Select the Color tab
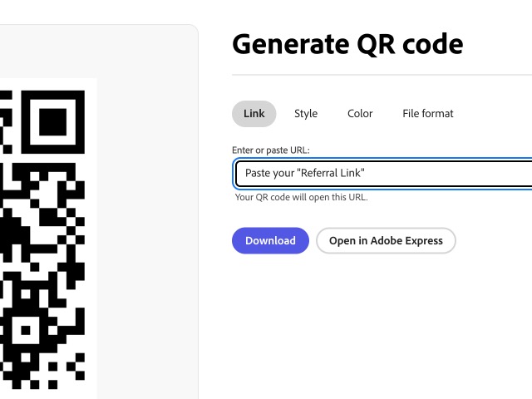532x399 pixels. [360, 114]
